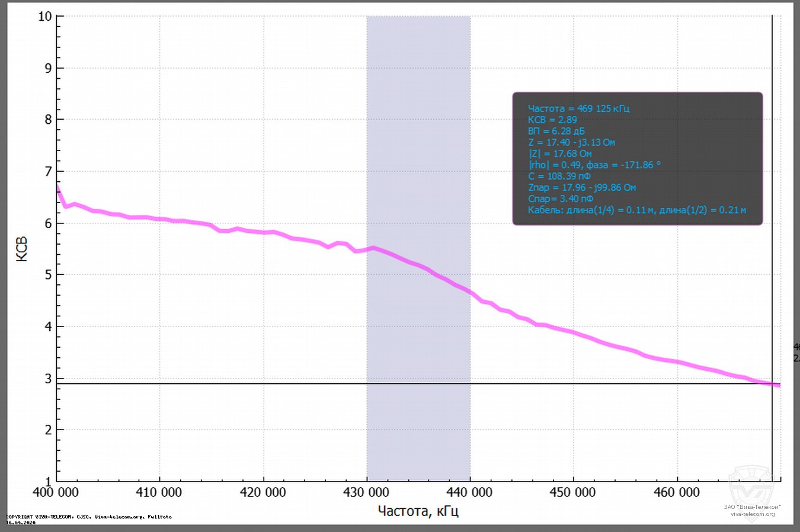Click the 'C = 108.39 пФ' readout

pyautogui.click(x=559, y=176)
